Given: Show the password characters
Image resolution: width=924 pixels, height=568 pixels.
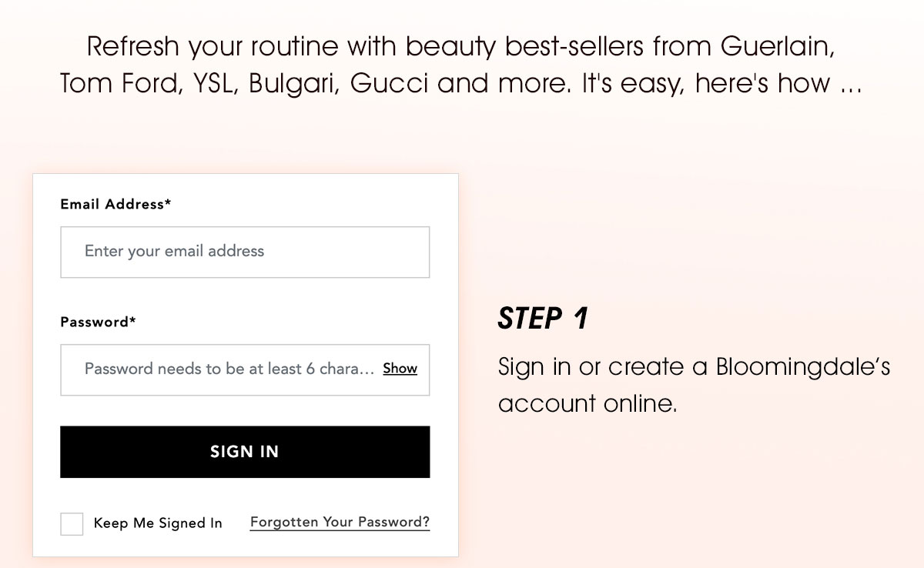Looking at the screenshot, I should pos(400,369).
